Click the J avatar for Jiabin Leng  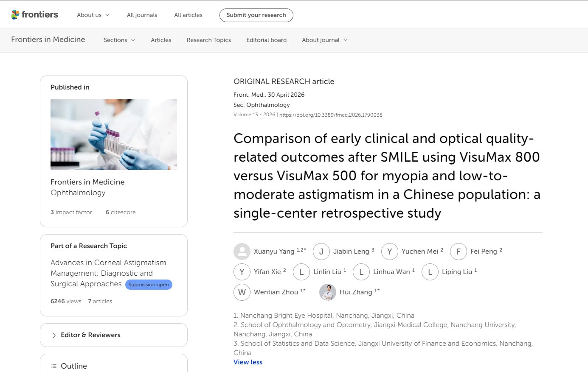(x=321, y=252)
